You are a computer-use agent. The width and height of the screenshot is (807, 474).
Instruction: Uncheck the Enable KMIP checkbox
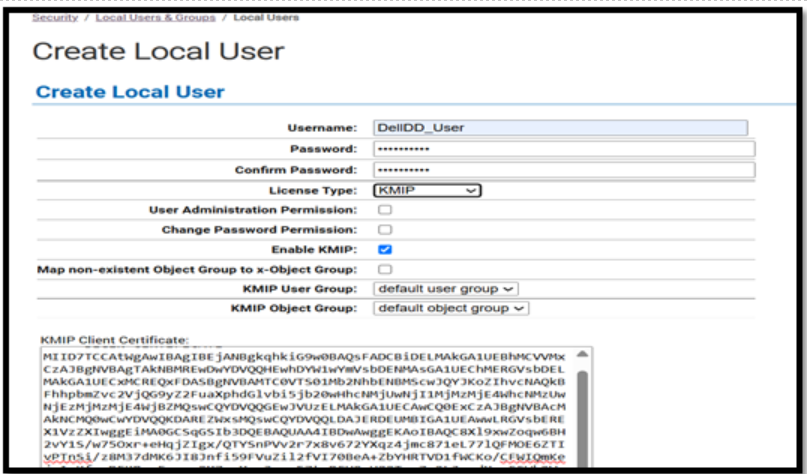coord(384,250)
